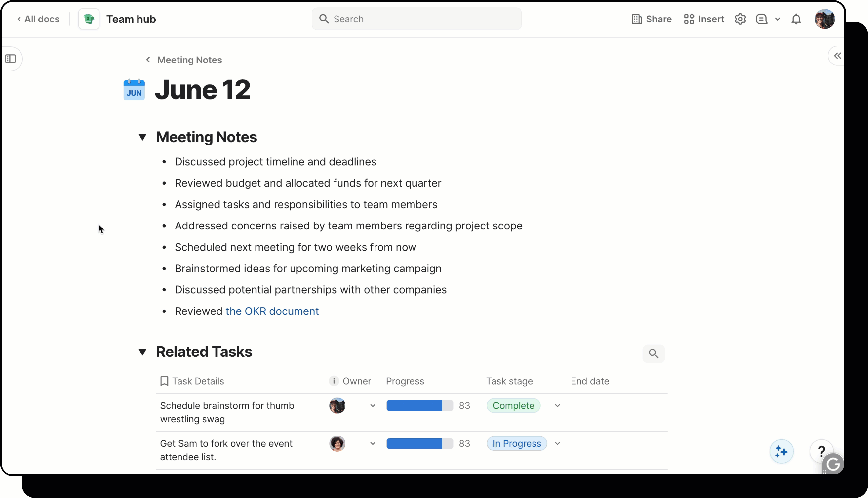868x498 pixels.
Task: Click the comments icon in the header
Action: (x=761, y=19)
